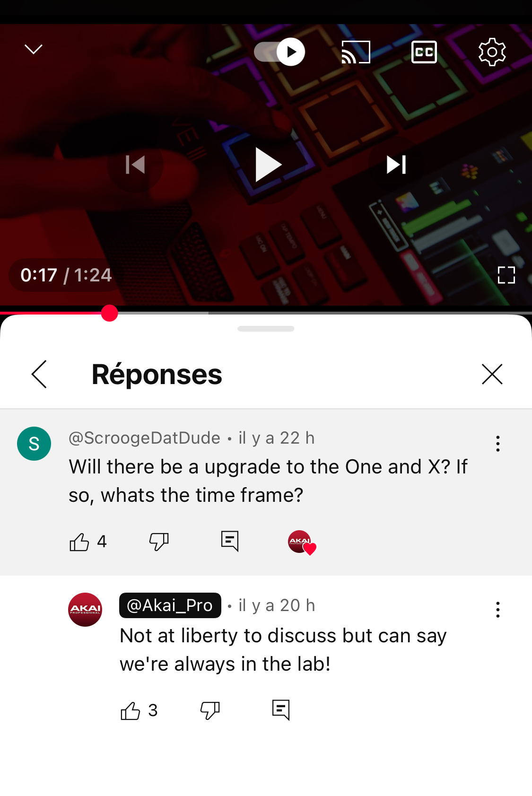The width and height of the screenshot is (532, 796).
Task: Open the @Akai_Pro channel name
Action: pos(170,605)
